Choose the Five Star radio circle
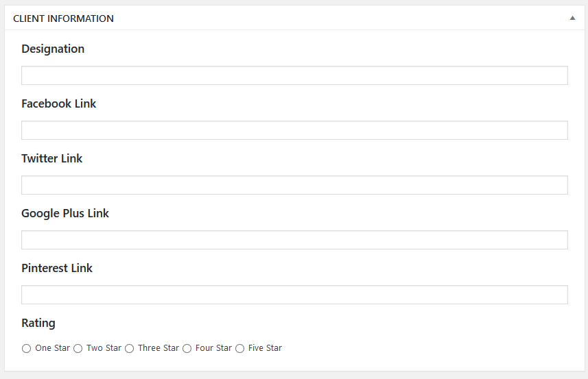 click(240, 349)
